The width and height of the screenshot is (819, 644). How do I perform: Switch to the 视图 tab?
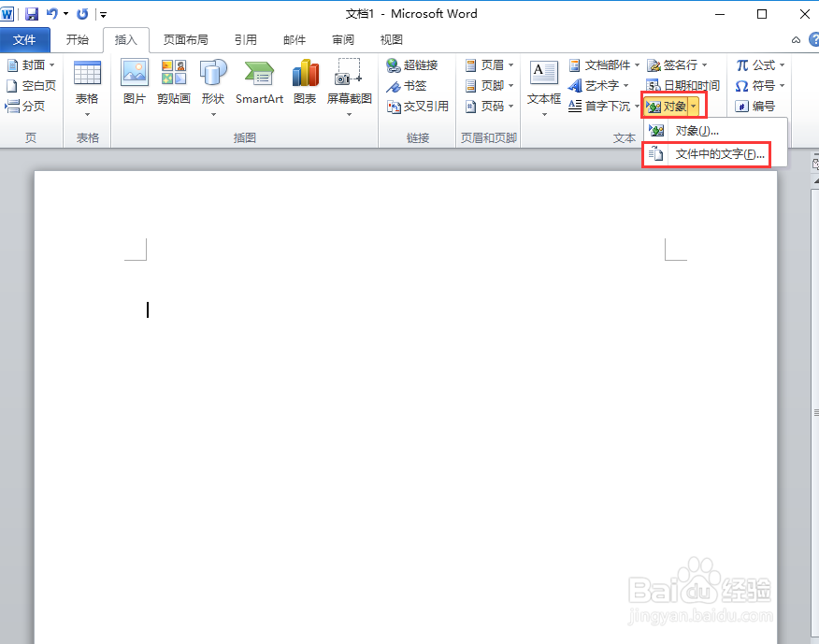[391, 39]
